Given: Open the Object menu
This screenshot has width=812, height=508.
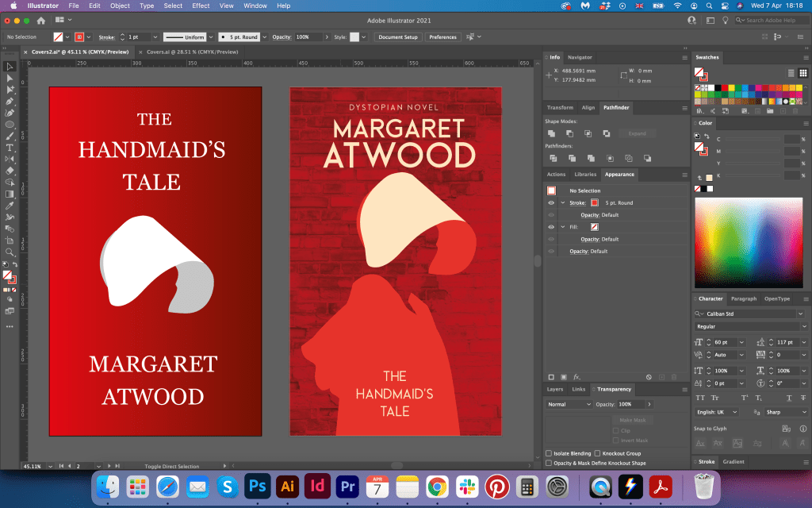Looking at the screenshot, I should coord(120,6).
